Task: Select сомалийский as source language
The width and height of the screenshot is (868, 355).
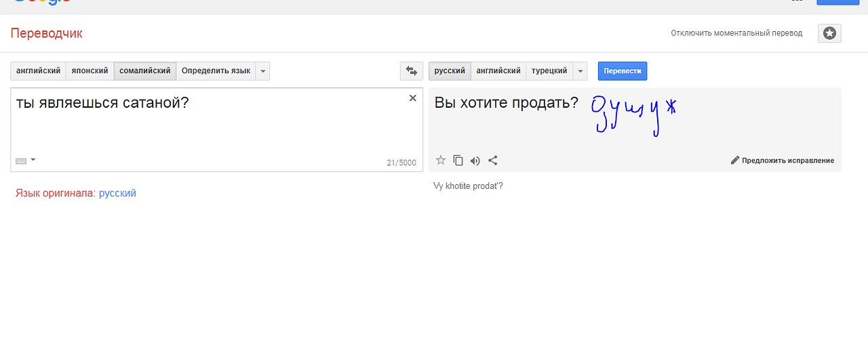Action: click(x=145, y=70)
